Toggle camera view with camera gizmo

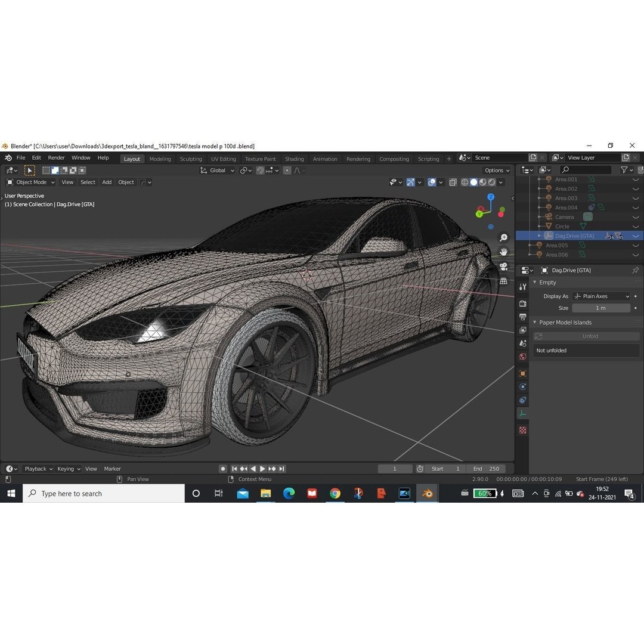[503, 267]
